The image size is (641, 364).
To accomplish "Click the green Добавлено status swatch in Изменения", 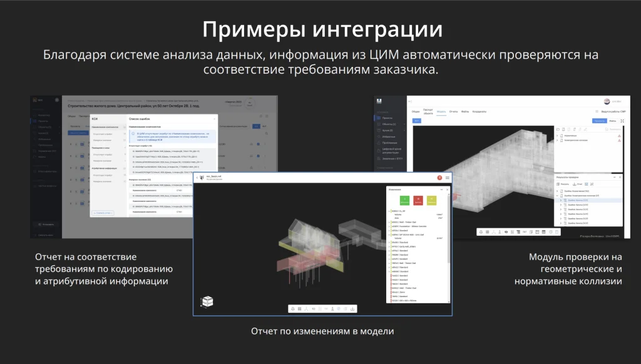I will tap(405, 200).
